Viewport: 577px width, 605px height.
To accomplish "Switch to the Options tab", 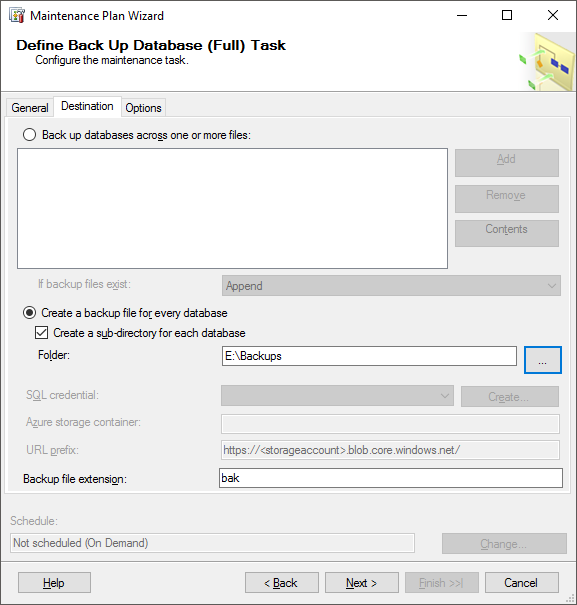I will (143, 108).
